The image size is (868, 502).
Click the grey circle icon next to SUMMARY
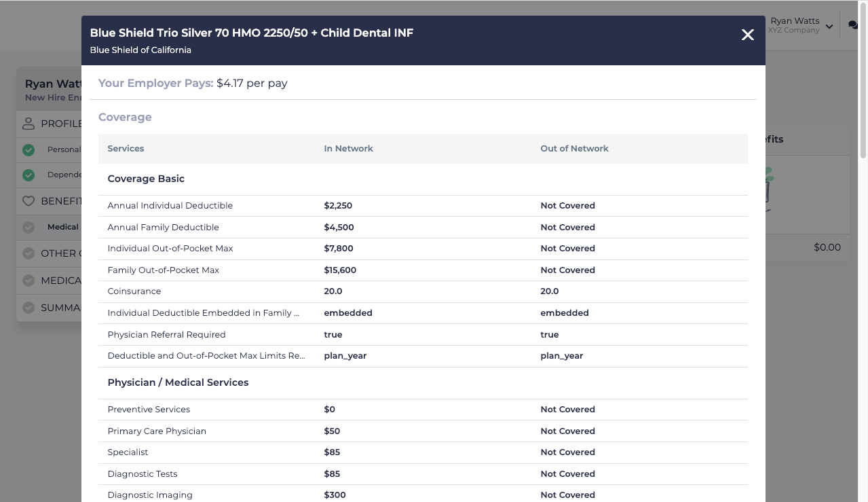click(x=28, y=308)
